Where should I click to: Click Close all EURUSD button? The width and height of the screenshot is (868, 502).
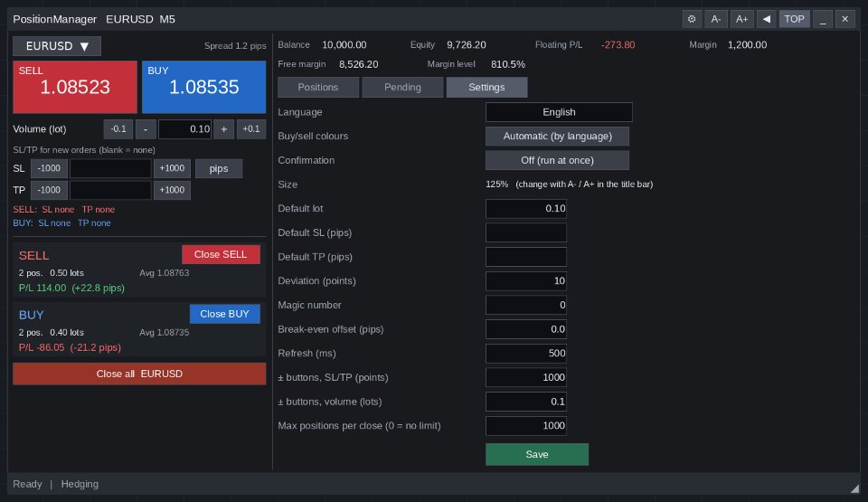(x=139, y=374)
